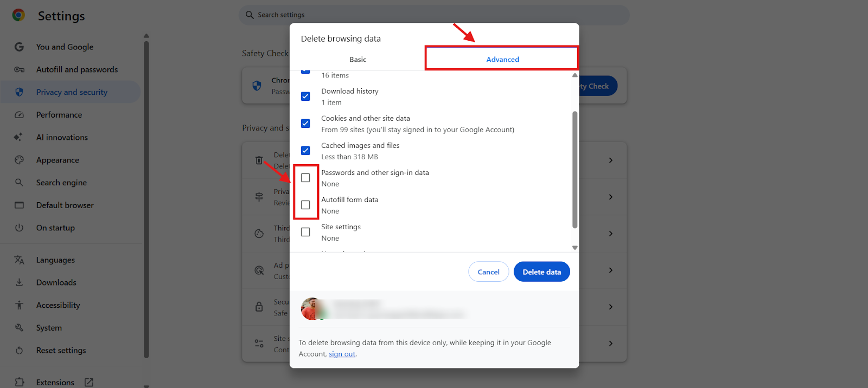Click the dialog scroll up arrow
The image size is (868, 388).
click(575, 75)
